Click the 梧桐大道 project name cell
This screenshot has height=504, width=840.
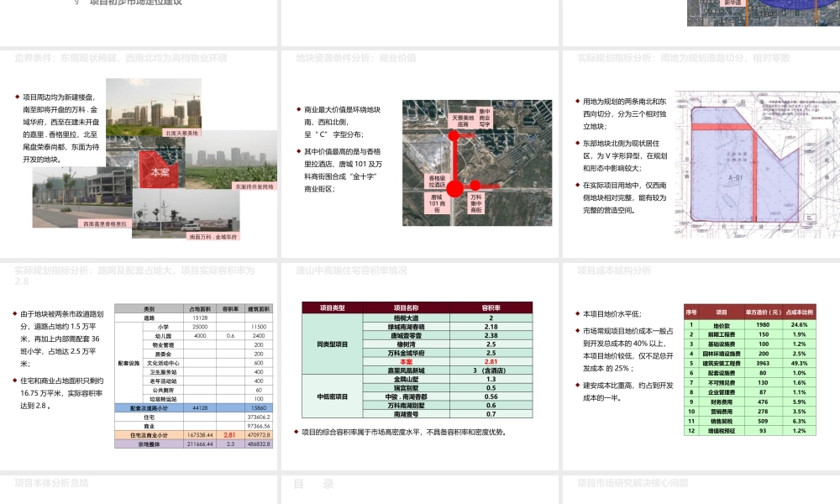click(406, 318)
